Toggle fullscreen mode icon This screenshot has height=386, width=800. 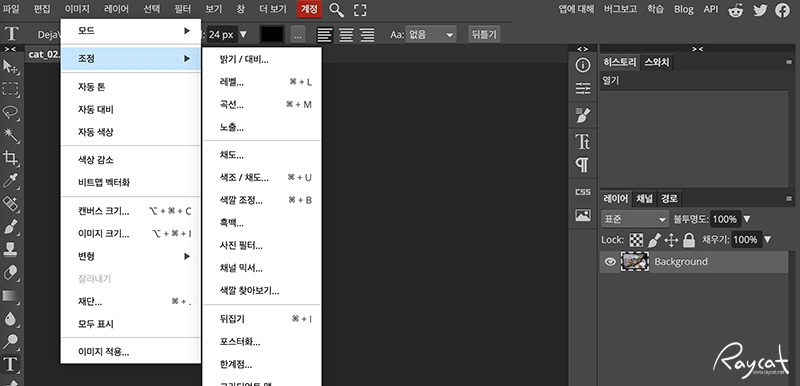point(360,10)
